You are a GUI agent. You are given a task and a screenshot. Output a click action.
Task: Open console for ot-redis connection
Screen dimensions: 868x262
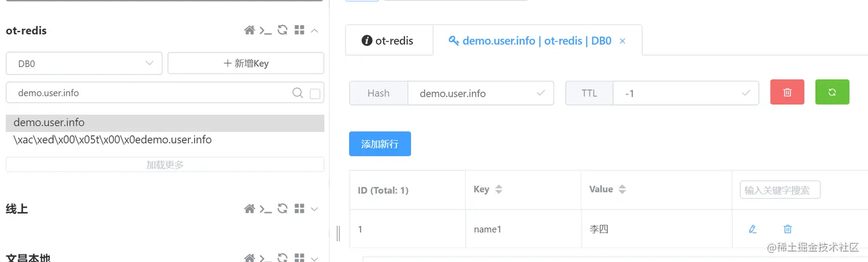pyautogui.click(x=265, y=30)
